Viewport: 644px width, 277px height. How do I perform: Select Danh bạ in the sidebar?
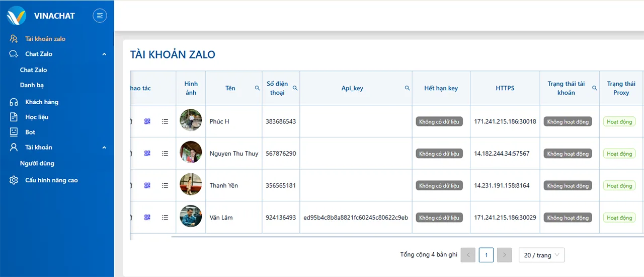tap(32, 85)
